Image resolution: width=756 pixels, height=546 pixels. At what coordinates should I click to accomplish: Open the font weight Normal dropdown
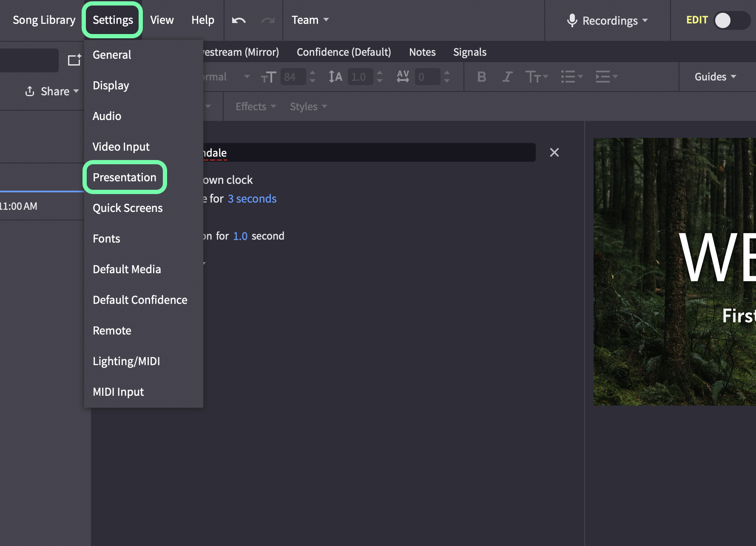pos(227,77)
